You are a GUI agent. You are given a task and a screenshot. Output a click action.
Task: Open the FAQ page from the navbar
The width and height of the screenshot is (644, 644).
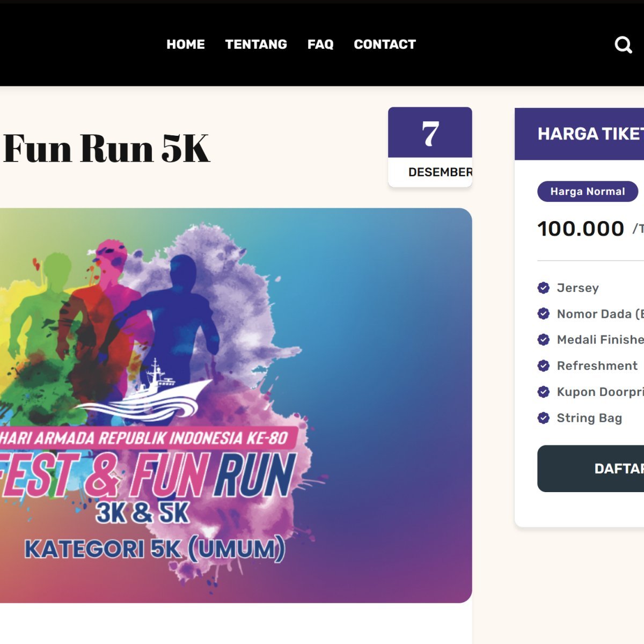pos(320,45)
